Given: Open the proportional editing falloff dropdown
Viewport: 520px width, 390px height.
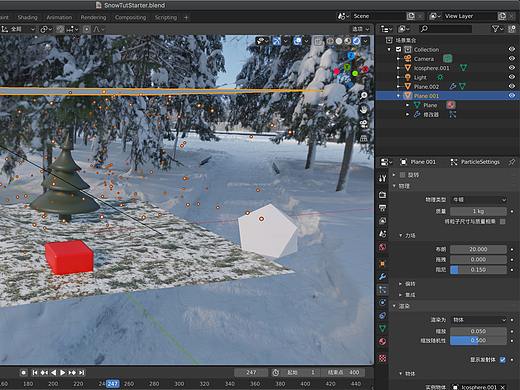Looking at the screenshot, I should tap(98, 29).
